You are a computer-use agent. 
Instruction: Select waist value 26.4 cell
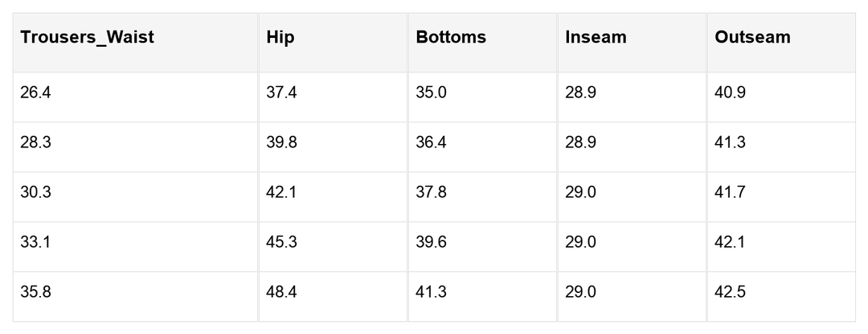[35, 93]
